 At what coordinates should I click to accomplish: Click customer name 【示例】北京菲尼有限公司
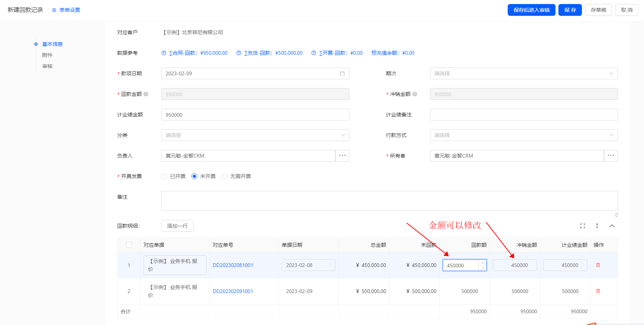pyautogui.click(x=193, y=32)
